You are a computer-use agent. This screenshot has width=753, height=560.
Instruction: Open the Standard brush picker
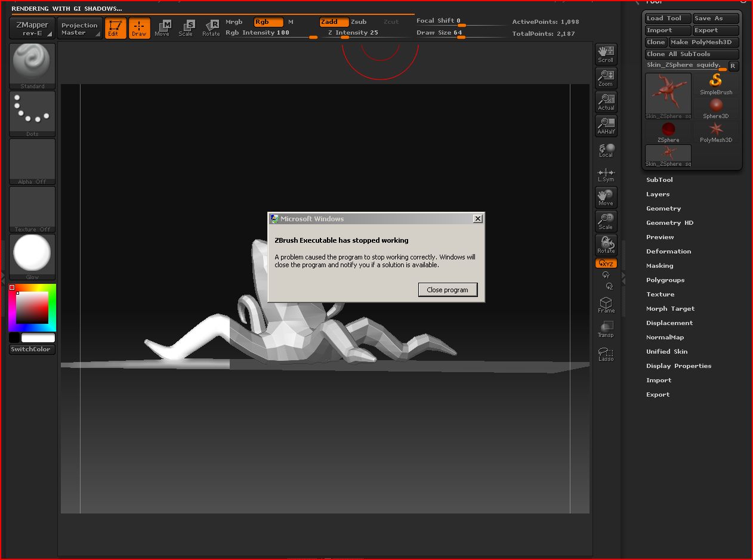coord(32,66)
